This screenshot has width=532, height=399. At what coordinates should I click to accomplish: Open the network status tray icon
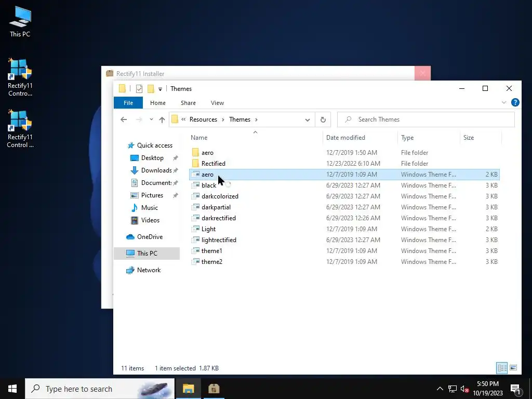453,389
